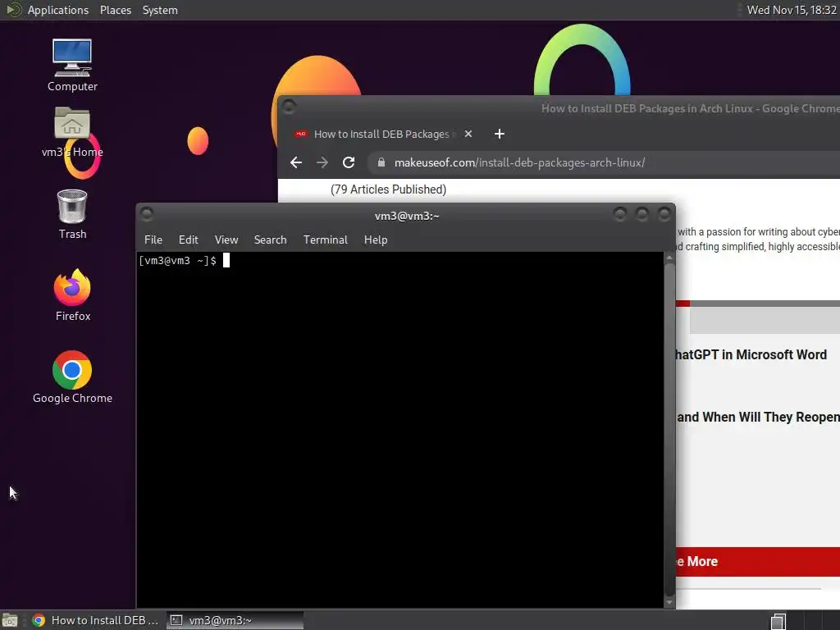Close the vm3@vm3 terminal window
The width and height of the screenshot is (840, 630).
coord(664,214)
